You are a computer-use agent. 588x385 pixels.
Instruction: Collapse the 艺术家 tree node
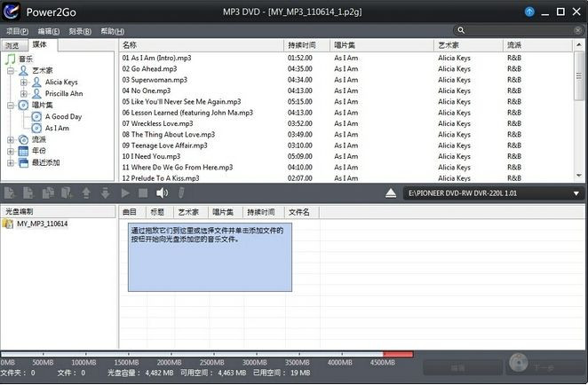click(x=11, y=70)
